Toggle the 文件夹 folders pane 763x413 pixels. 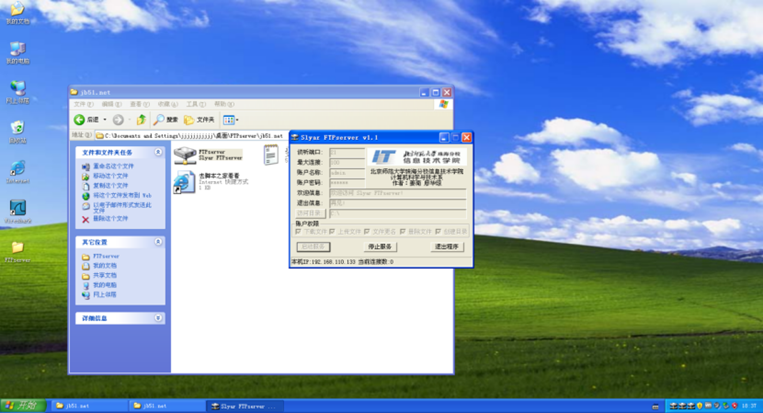199,120
